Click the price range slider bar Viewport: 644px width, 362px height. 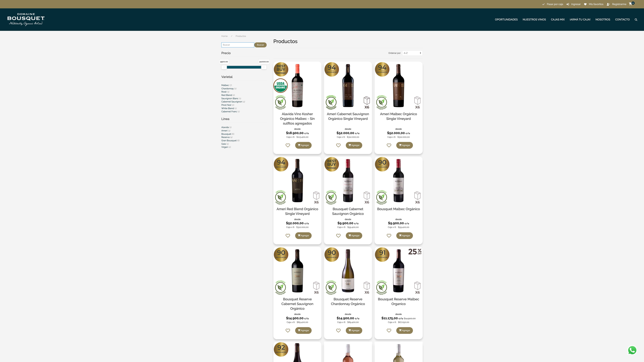point(244,67)
